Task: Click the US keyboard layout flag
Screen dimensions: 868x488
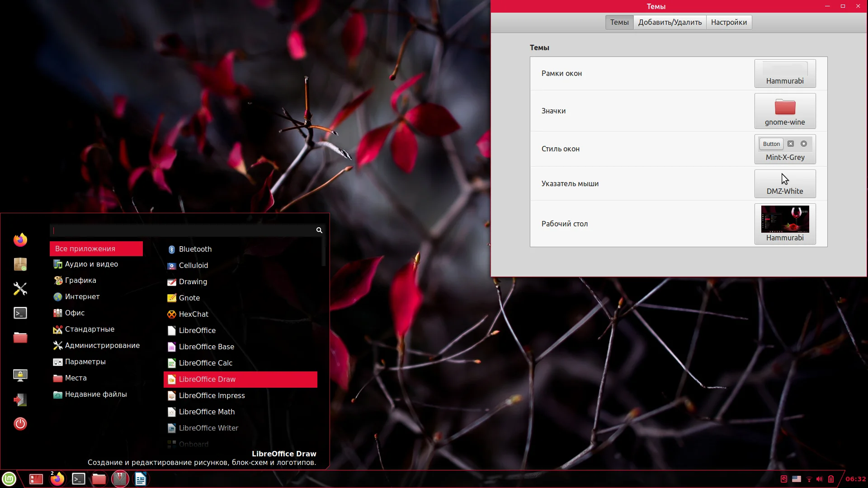Action: 797,479
